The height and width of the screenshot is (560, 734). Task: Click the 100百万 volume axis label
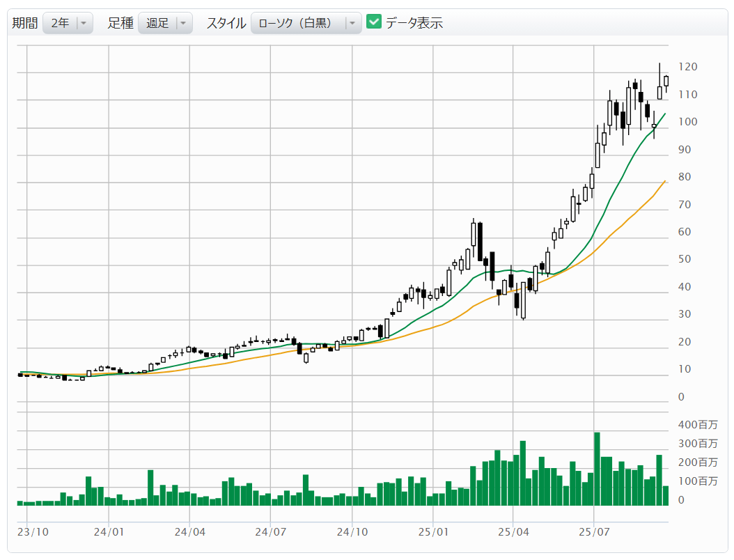(x=697, y=481)
